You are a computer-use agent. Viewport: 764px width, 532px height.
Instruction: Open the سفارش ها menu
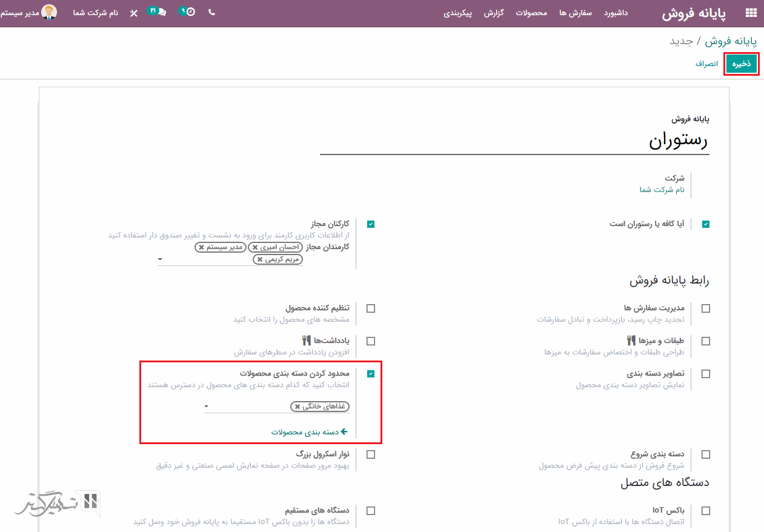(576, 13)
